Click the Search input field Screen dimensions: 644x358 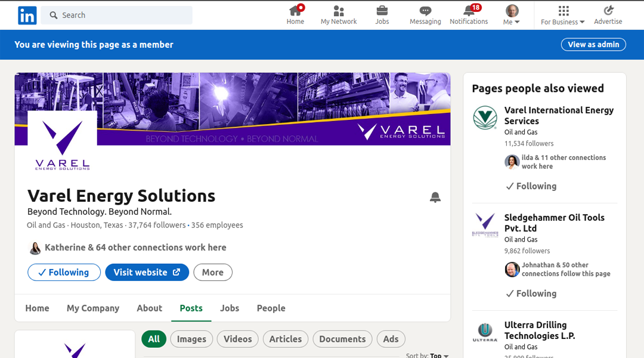(x=117, y=15)
